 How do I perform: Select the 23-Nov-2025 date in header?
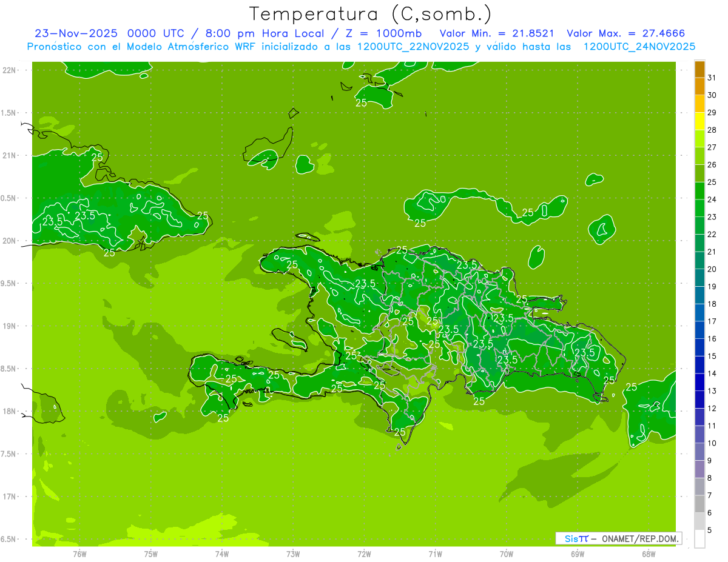click(x=76, y=33)
